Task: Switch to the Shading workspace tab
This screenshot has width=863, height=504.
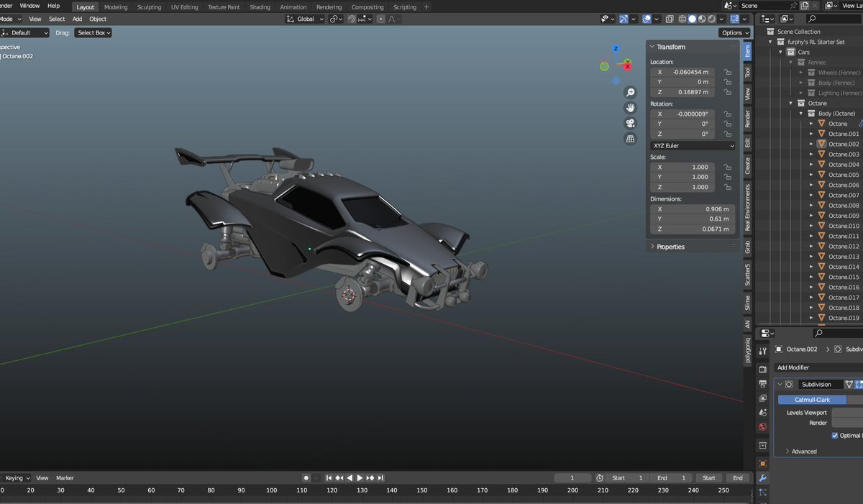Action: tap(260, 7)
